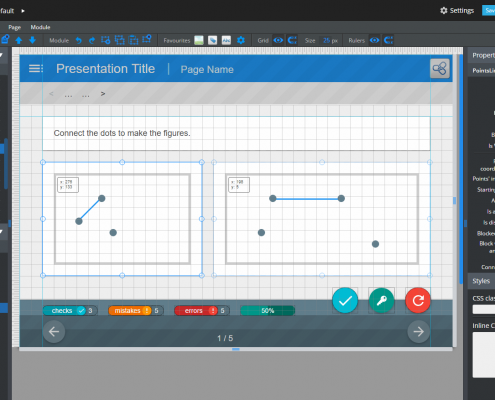This screenshot has width=495, height=400.
Task: Insert favourite text (Abc) module icon
Action: coord(226,40)
